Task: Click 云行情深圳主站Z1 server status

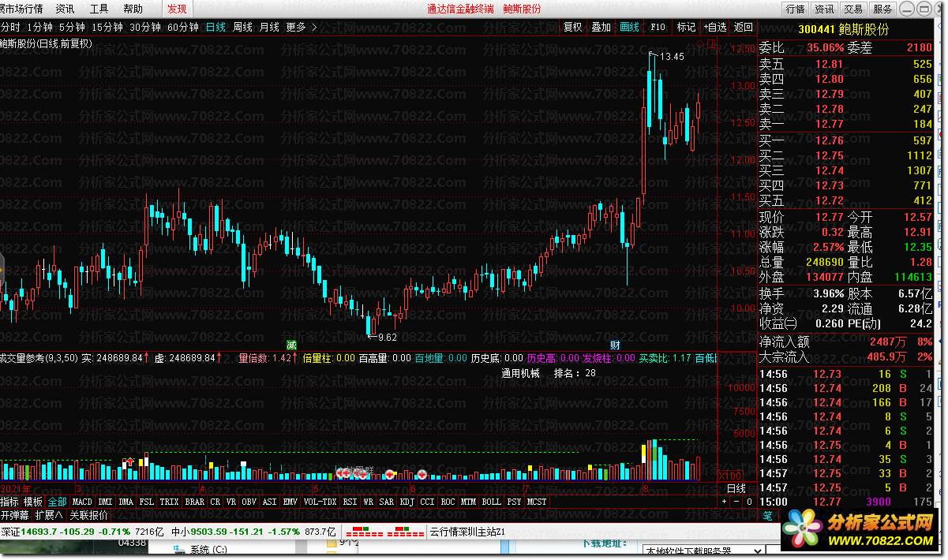Action: pos(467,532)
